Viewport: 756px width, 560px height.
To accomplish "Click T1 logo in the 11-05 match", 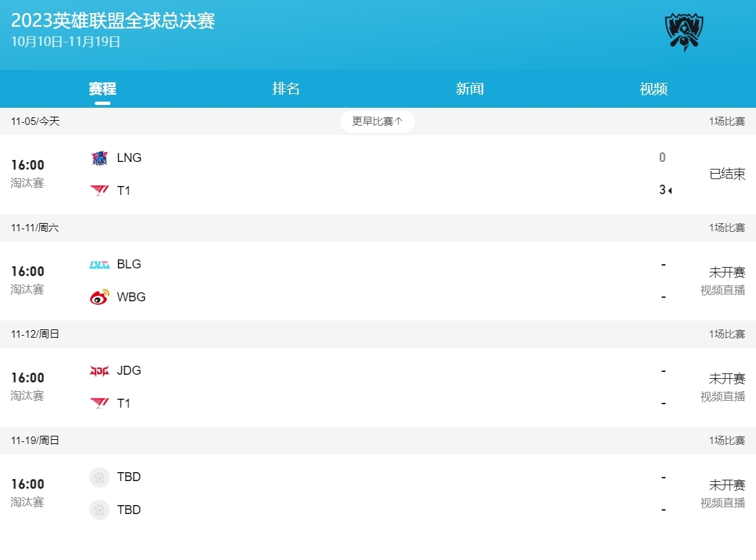I will 100,191.
